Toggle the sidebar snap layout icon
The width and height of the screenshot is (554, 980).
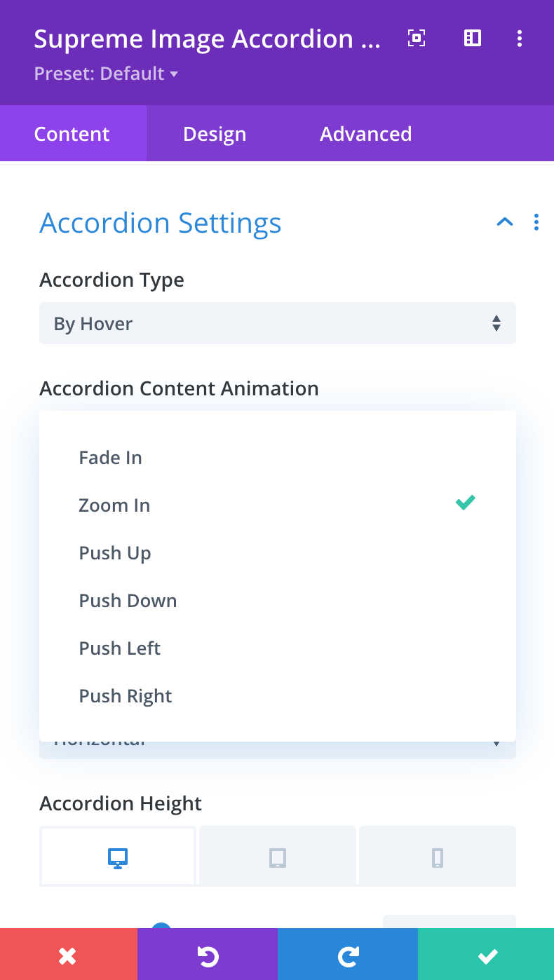pos(473,38)
